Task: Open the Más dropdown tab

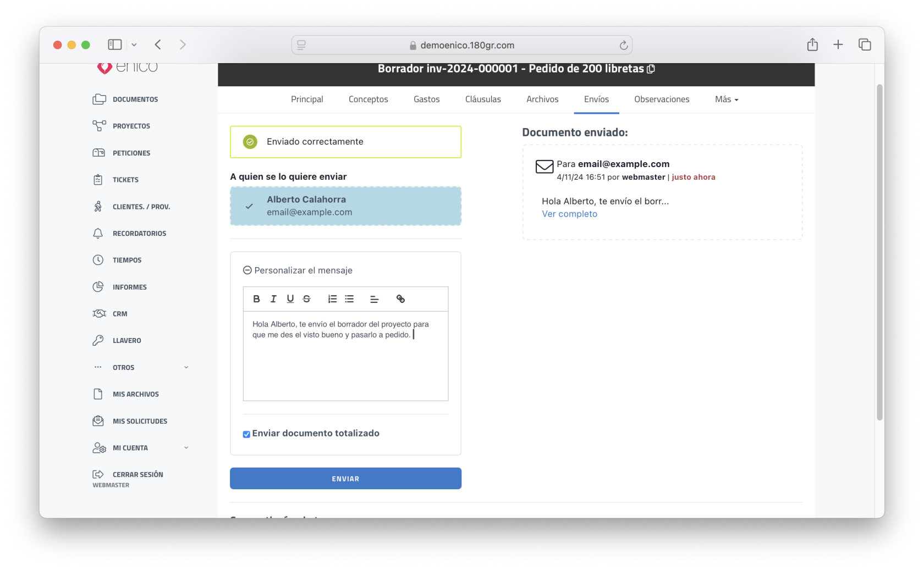Action: pyautogui.click(x=726, y=99)
